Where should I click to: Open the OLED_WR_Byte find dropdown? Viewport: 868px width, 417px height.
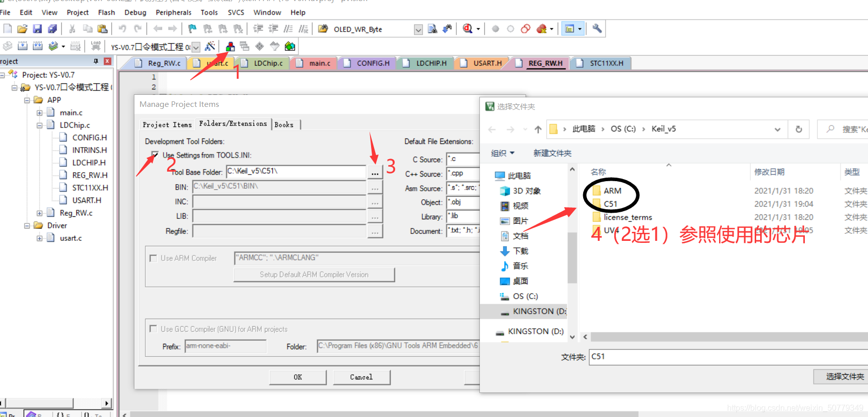click(418, 29)
